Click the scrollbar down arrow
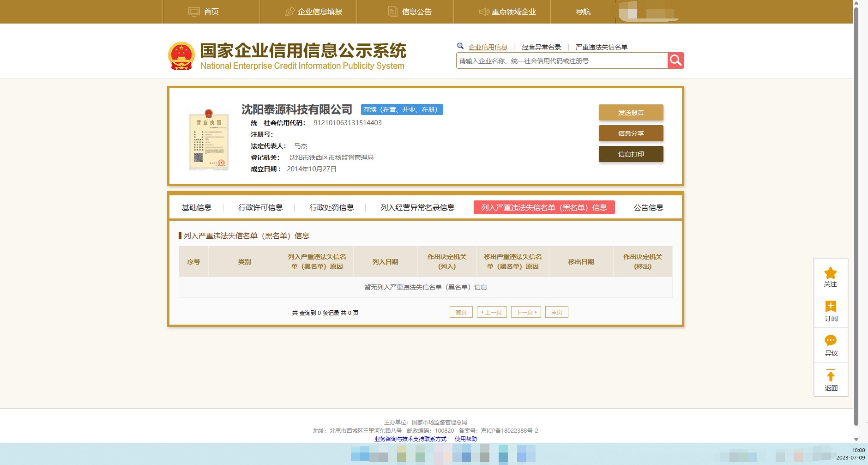This screenshot has width=868, height=465. 856,439
